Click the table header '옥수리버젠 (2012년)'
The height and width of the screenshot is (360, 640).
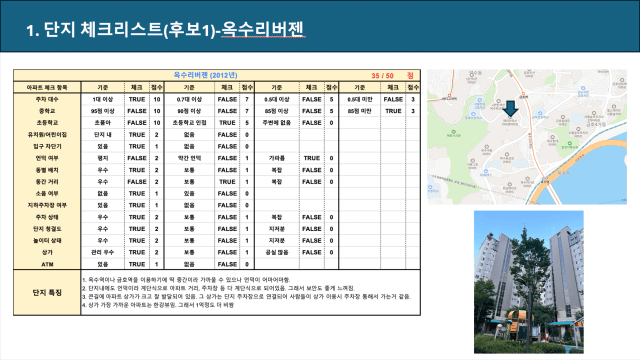pos(205,75)
